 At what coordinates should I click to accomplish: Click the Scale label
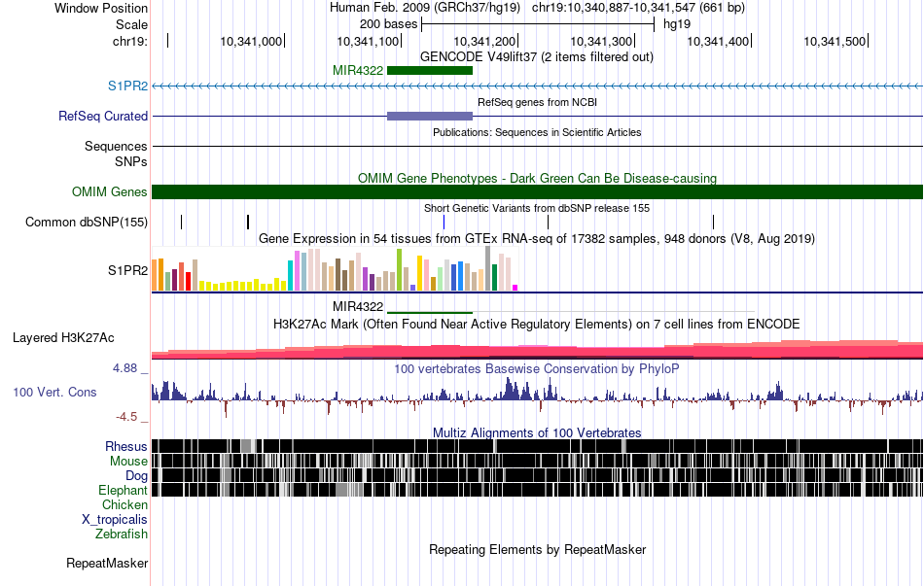(131, 24)
